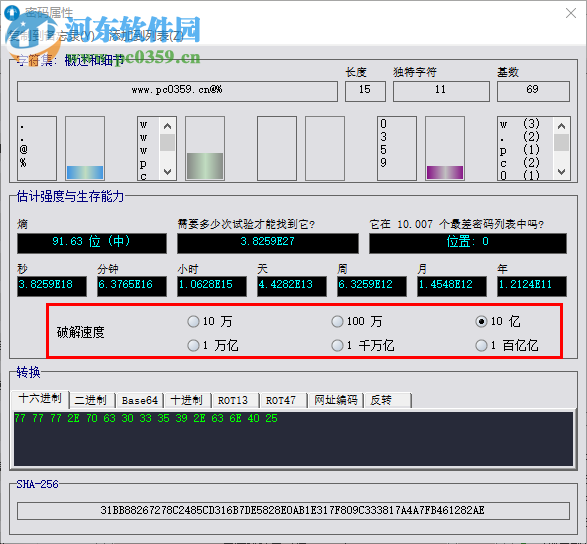Click the hexadecimal output text area
The width and height of the screenshot is (587, 544).
coord(293,439)
